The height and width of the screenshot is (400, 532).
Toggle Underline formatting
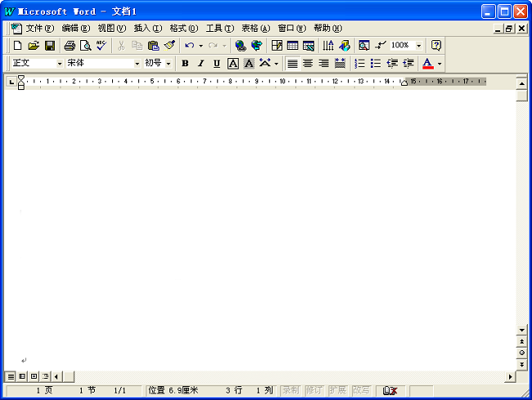217,64
